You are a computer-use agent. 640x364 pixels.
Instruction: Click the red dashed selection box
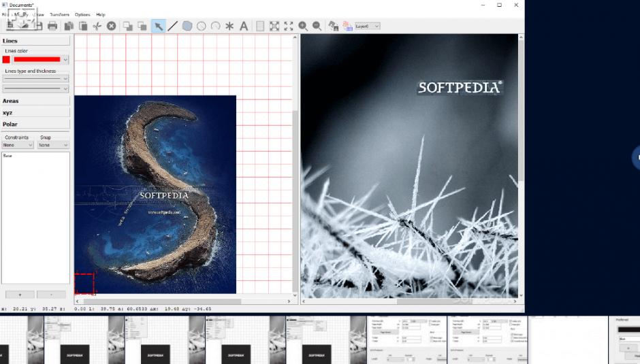click(84, 283)
